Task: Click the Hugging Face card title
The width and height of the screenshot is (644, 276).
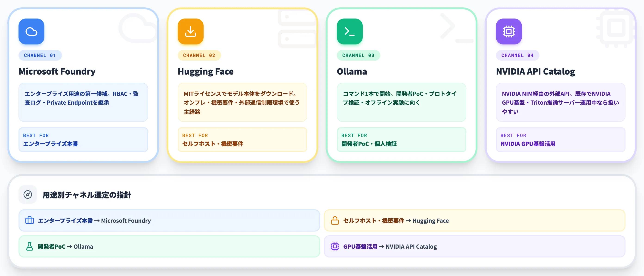Action: (205, 72)
